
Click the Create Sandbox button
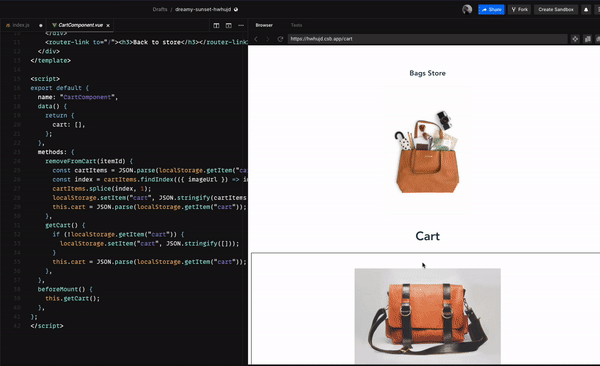point(556,10)
